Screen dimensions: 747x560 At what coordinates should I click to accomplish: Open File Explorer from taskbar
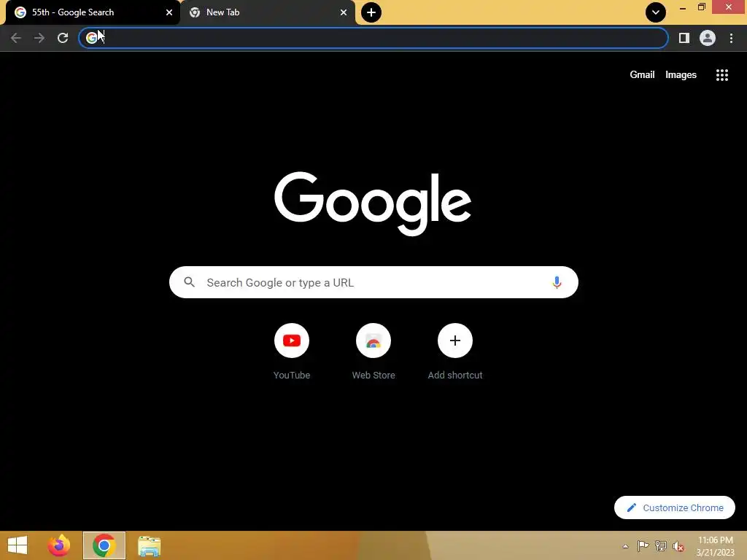click(x=149, y=545)
